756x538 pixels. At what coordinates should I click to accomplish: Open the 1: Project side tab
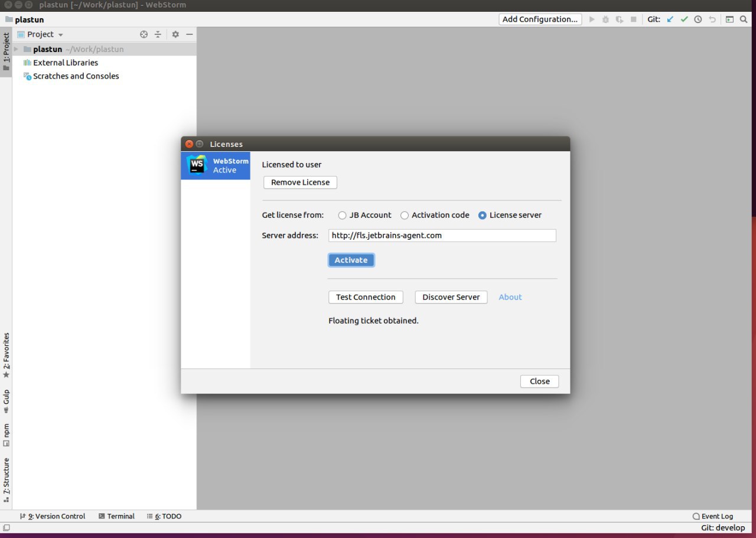(x=6, y=51)
